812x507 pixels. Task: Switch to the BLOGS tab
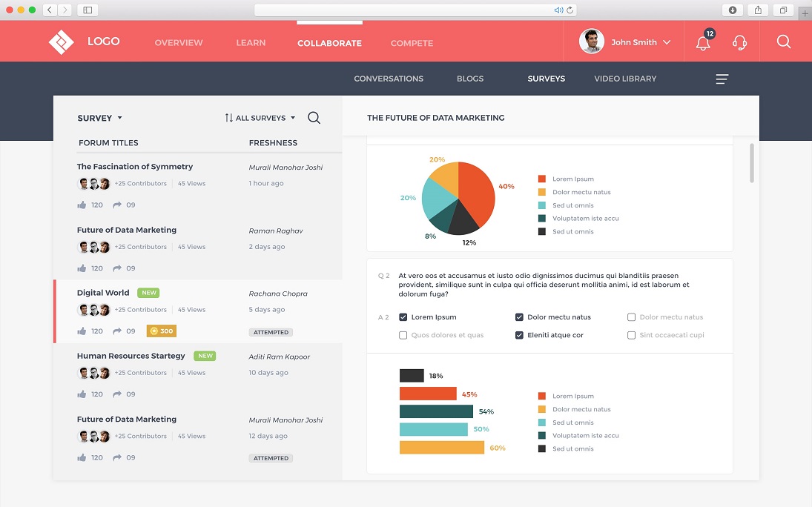[x=470, y=79]
